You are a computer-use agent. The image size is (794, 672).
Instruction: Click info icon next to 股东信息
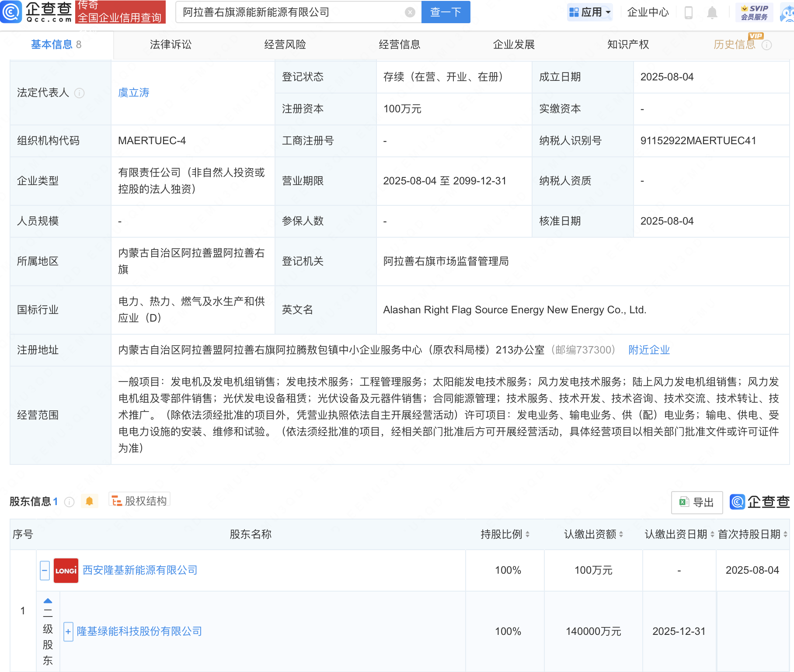(x=69, y=502)
